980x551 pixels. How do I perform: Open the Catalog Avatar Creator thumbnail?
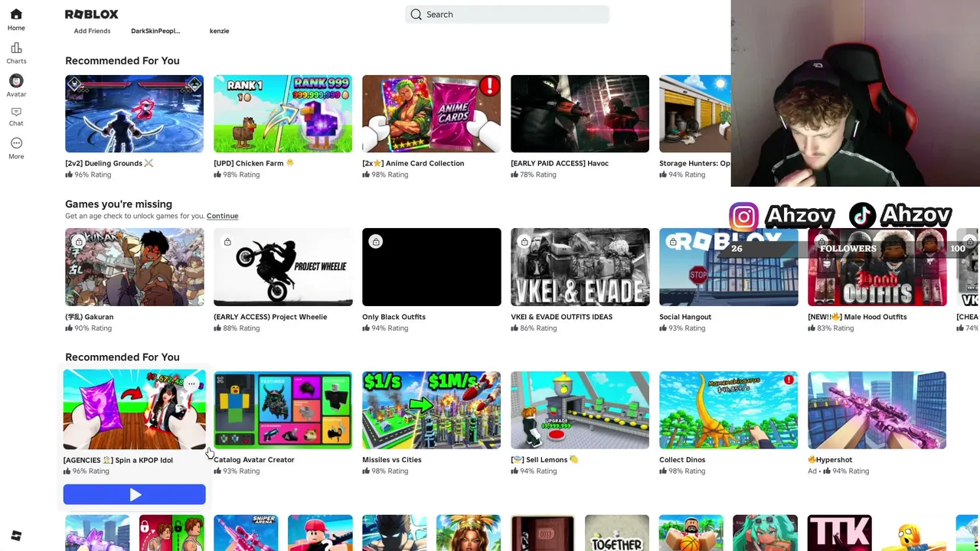point(283,410)
